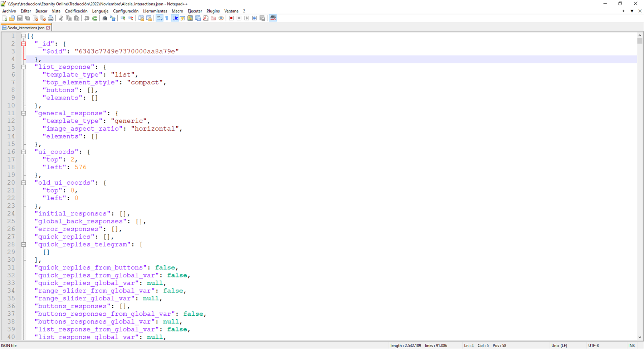Toggle word wrap in the toolbar
Screen dimensions: 644x349
tap(159, 18)
